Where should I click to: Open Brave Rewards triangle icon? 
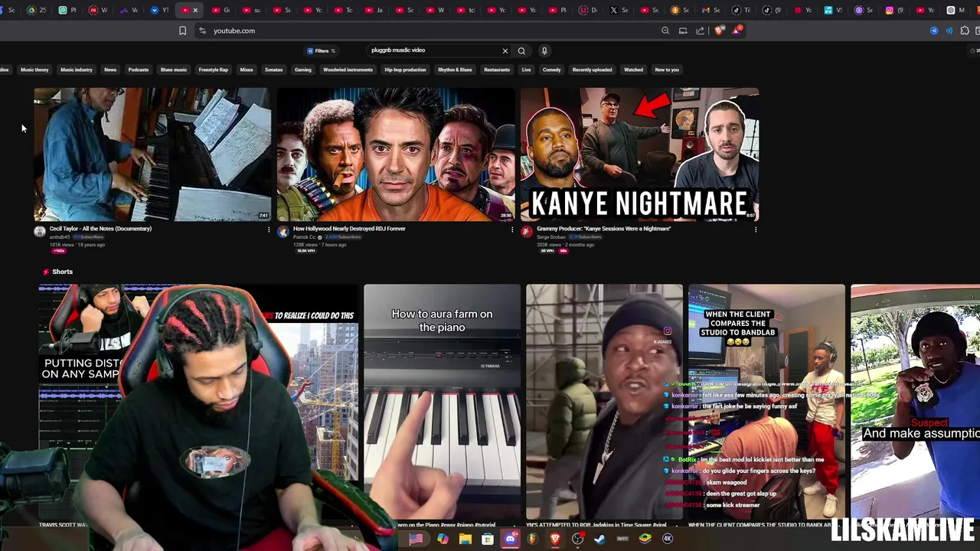click(737, 31)
